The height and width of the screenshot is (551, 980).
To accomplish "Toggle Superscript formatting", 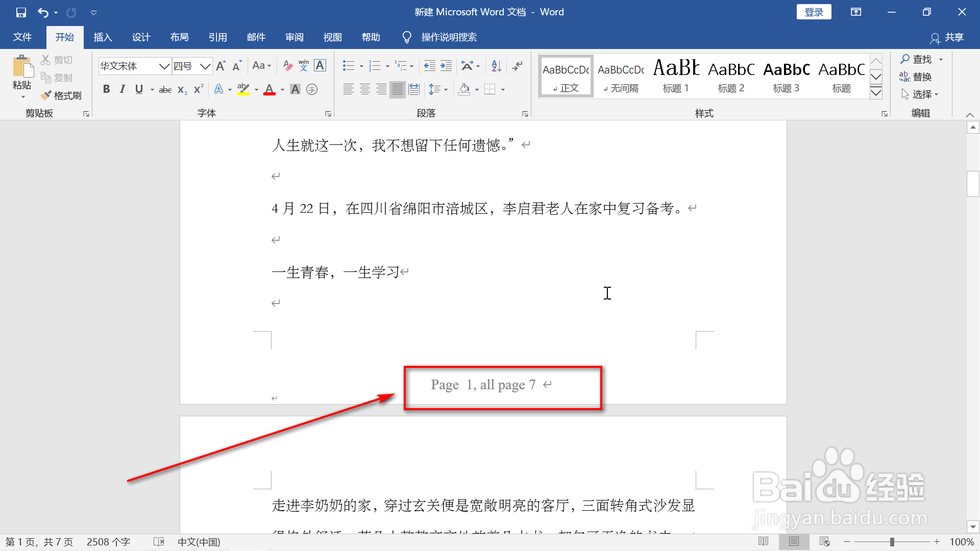I will click(x=199, y=89).
